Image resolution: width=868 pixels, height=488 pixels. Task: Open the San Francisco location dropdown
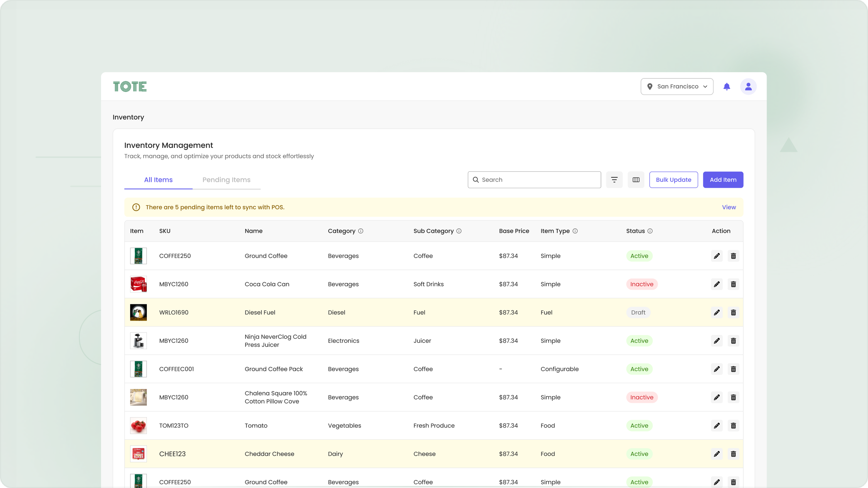coord(677,86)
